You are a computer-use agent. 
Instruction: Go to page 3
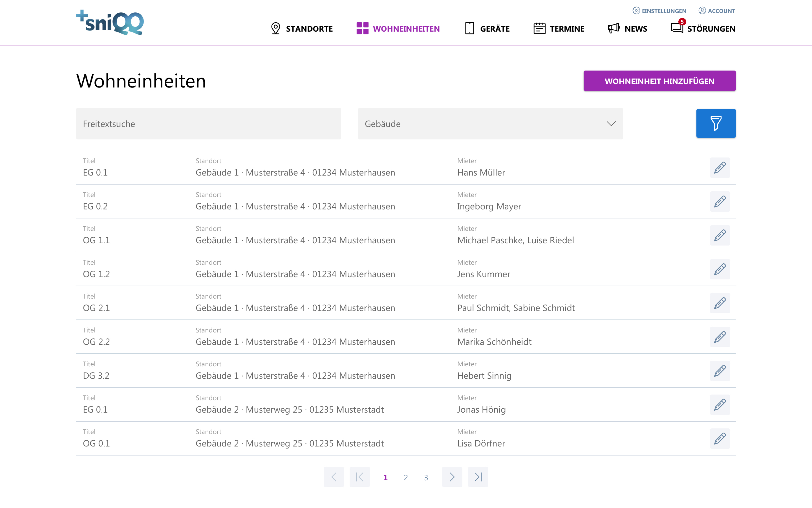coord(426,478)
